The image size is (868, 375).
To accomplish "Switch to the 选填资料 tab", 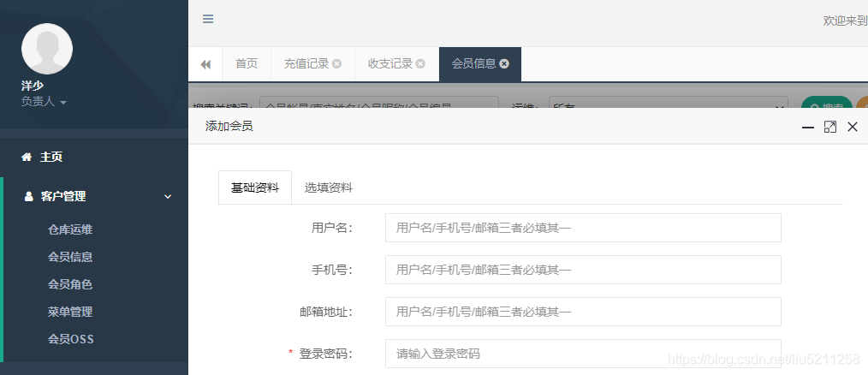I will (x=329, y=187).
